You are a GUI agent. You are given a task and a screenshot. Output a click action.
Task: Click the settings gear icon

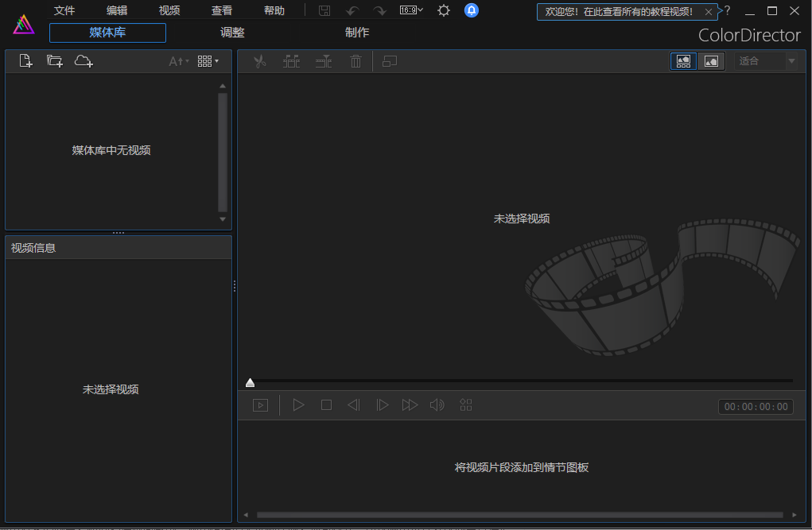pyautogui.click(x=443, y=11)
